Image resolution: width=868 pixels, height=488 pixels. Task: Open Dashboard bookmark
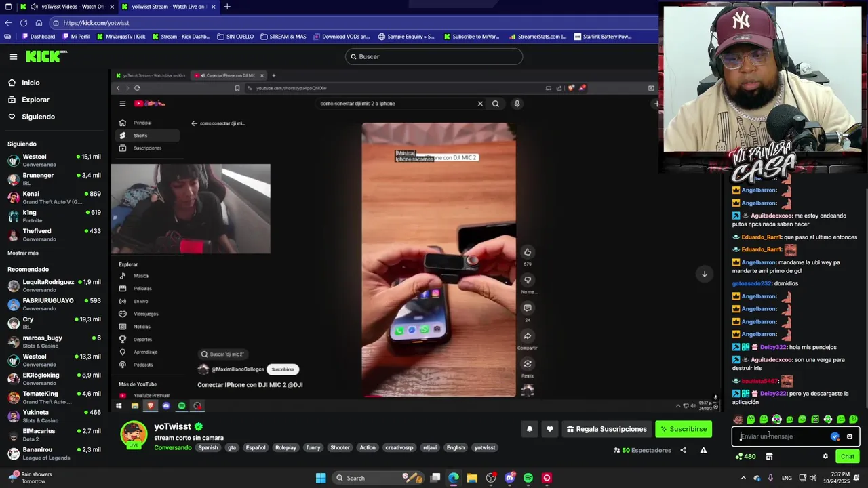pos(39,37)
